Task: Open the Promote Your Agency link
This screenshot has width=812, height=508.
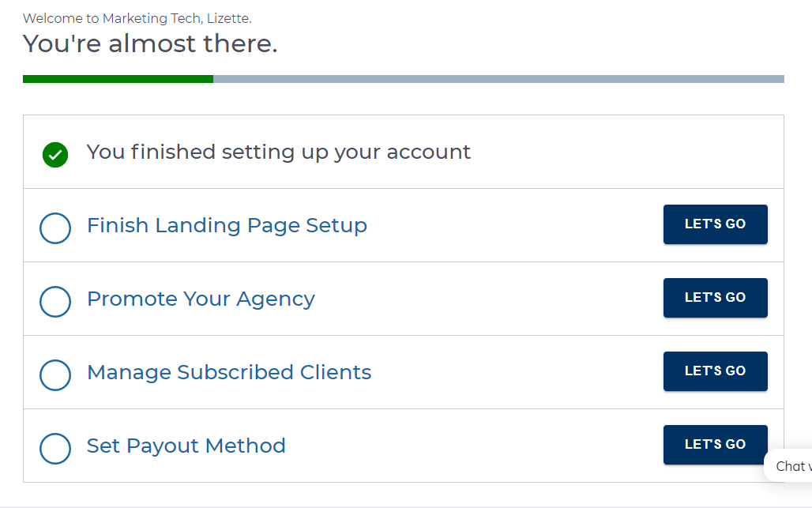Action: pos(201,299)
